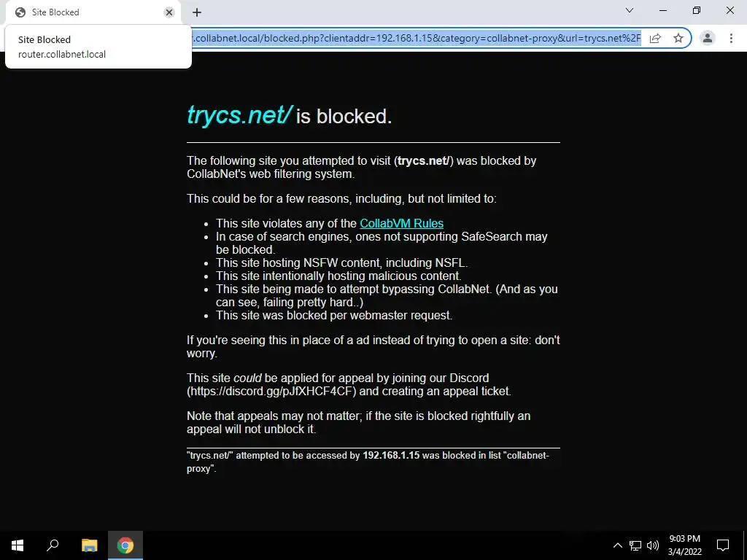Click the 'intentionally hosting malicious content' bullet
The image size is (747, 560).
338,276
